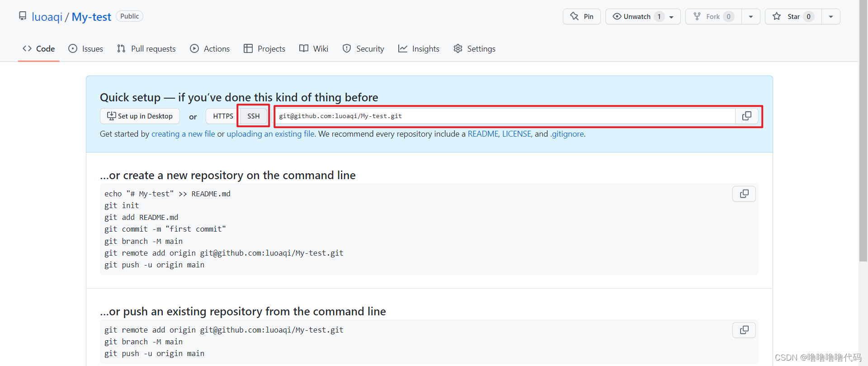
Task: Click Set up in Desktop button
Action: (x=140, y=116)
